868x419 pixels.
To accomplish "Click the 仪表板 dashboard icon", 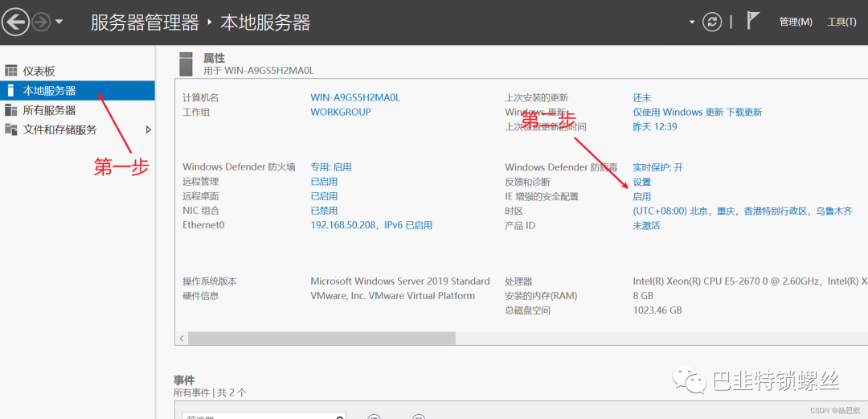I will pos(11,71).
